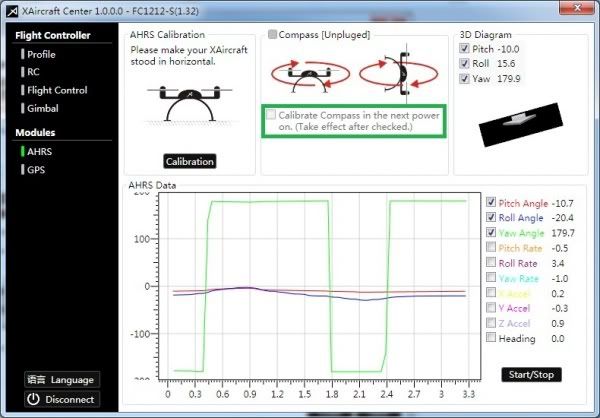This screenshot has height=418, width=600.
Task: Uncheck the Pitch Angle graph series
Action: (x=491, y=202)
